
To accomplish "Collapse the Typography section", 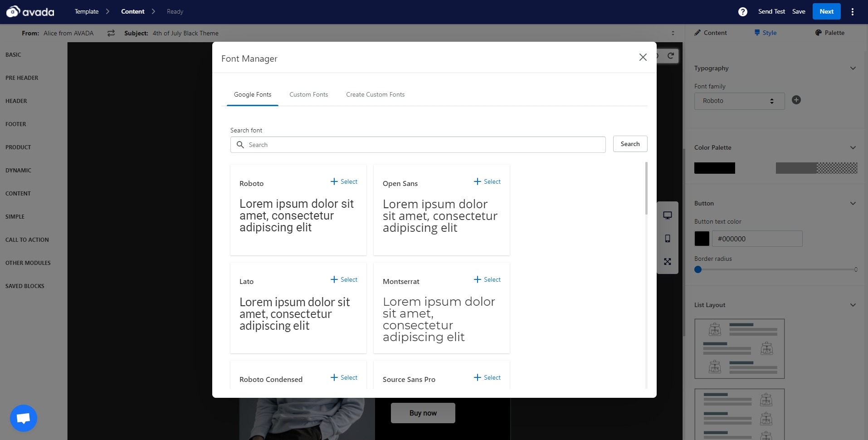I will (x=853, y=68).
